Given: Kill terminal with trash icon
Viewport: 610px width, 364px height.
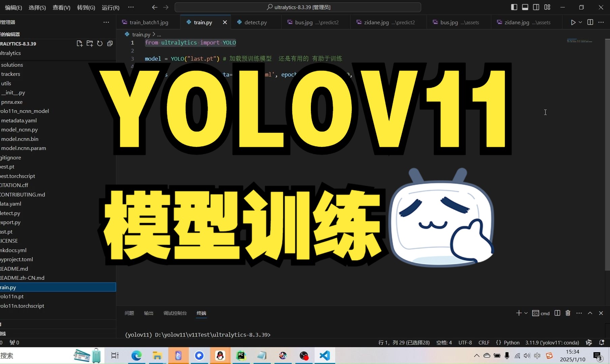Looking at the screenshot, I should click(568, 313).
